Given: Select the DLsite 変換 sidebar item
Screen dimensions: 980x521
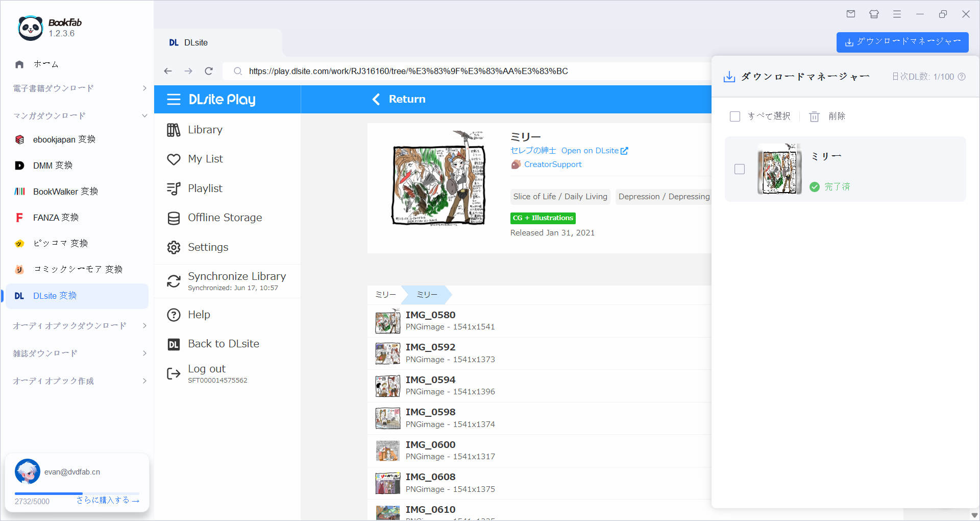Looking at the screenshot, I should coord(77,296).
